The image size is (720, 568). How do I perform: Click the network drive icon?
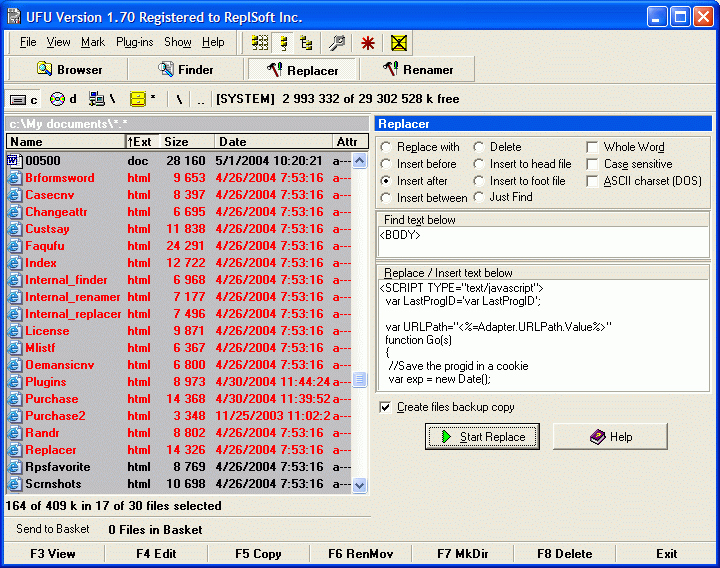(102, 99)
